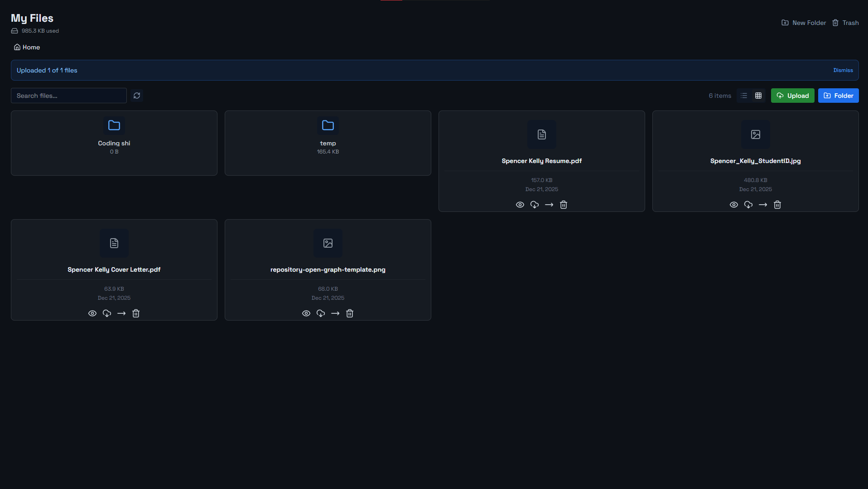868x489 pixels.
Task: Move repository-open-graph-template.png to another folder
Action: point(335,313)
